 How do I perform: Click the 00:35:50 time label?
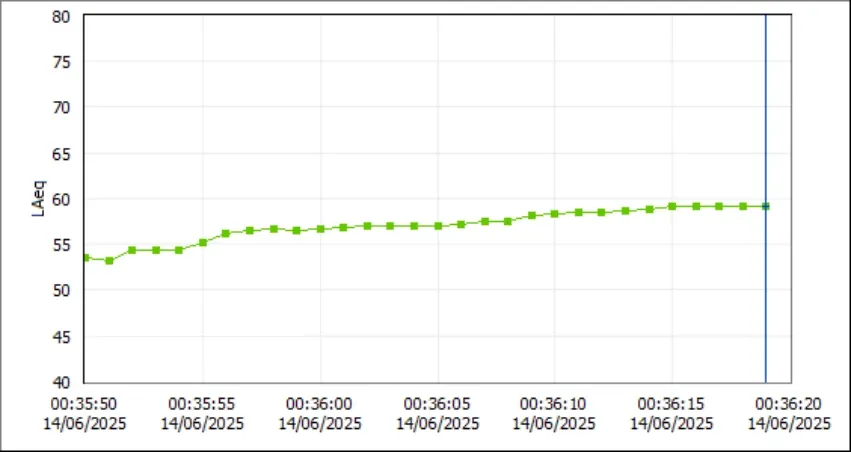point(84,404)
